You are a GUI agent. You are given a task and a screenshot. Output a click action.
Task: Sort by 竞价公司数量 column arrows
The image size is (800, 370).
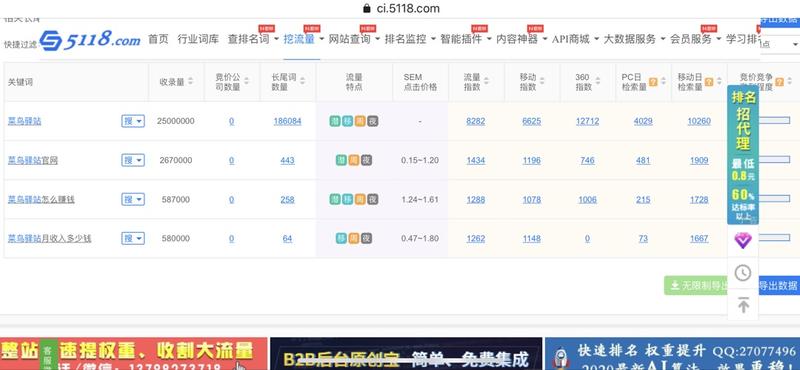tap(246, 82)
